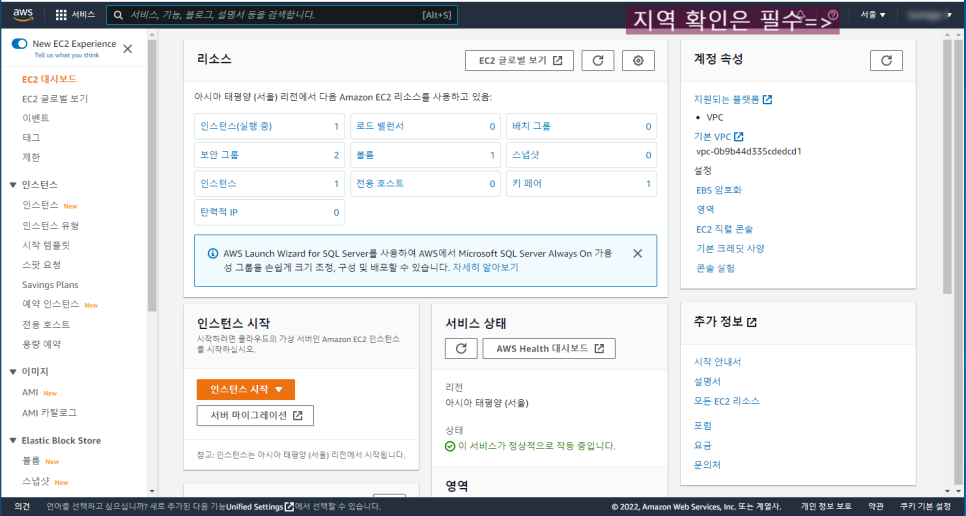Select EC2 대시보드 in the sidebar

[49, 79]
